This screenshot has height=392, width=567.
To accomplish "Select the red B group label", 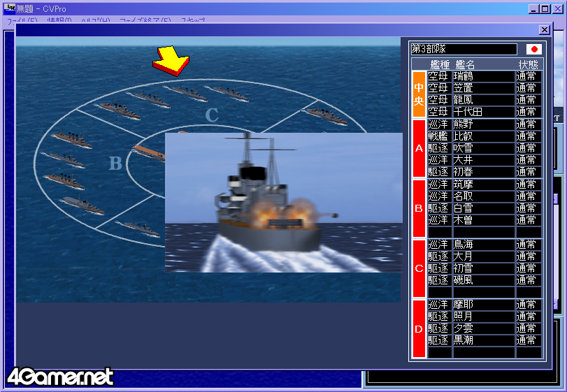I will click(419, 208).
